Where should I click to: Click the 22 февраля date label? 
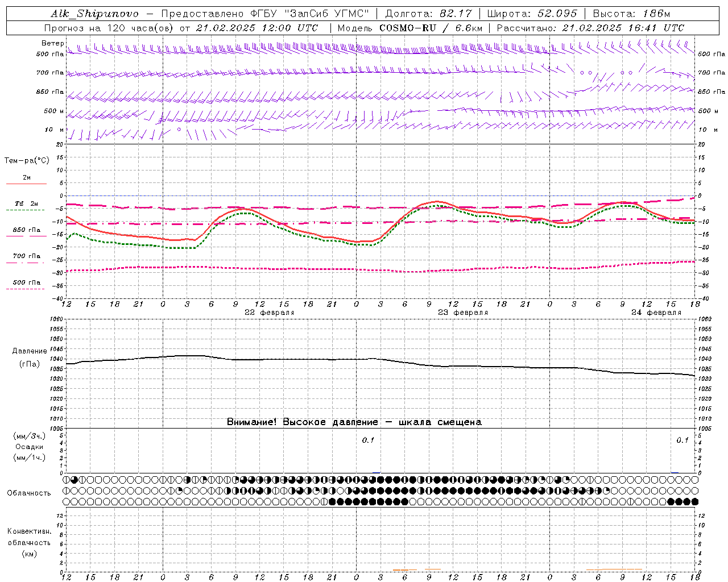point(270,313)
